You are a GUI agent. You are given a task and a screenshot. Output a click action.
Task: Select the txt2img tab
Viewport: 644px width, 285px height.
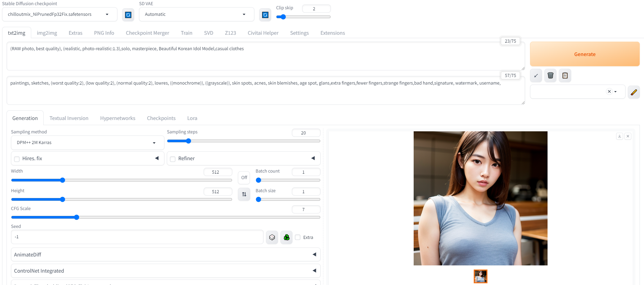[16, 33]
